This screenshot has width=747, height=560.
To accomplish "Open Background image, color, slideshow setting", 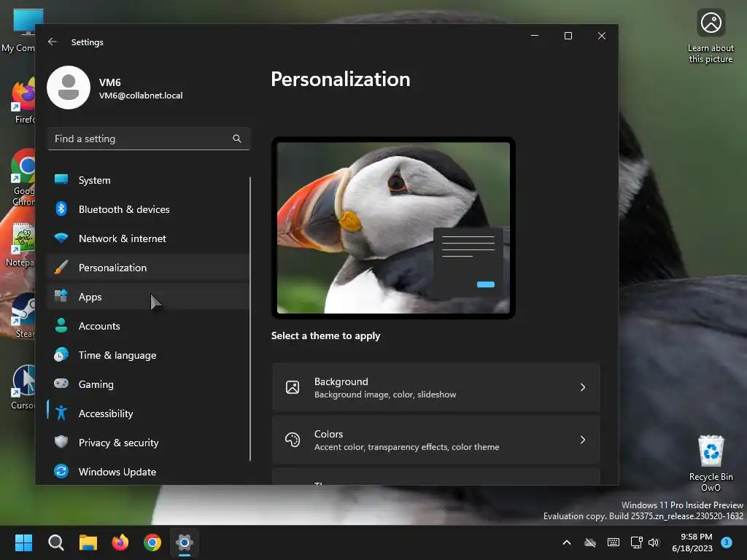I will coord(436,387).
